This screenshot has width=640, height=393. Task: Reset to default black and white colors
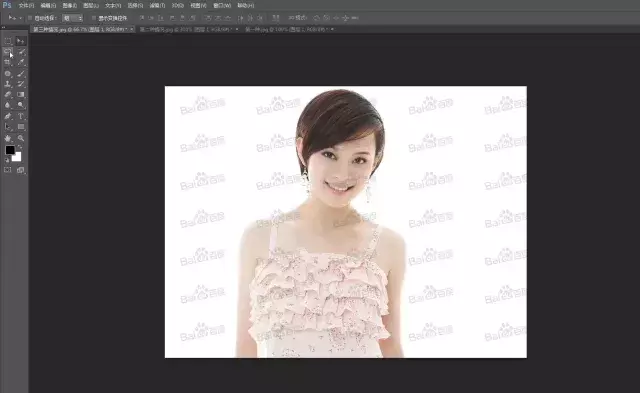7,160
